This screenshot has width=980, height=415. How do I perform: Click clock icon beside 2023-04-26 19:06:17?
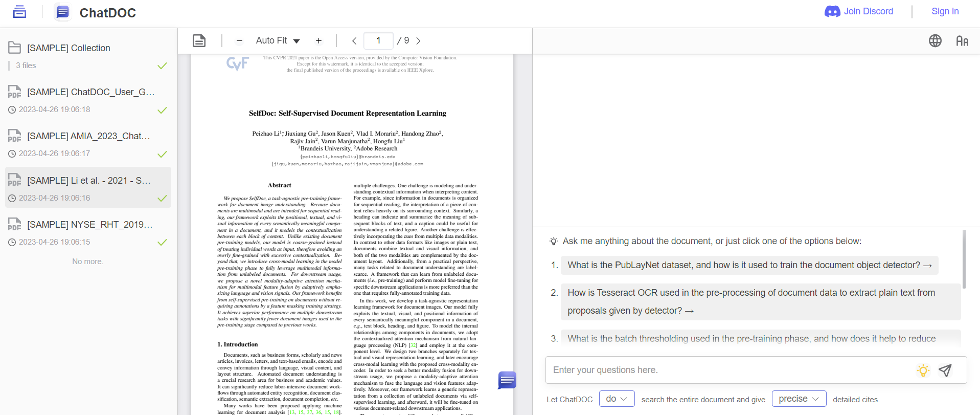[x=12, y=154]
